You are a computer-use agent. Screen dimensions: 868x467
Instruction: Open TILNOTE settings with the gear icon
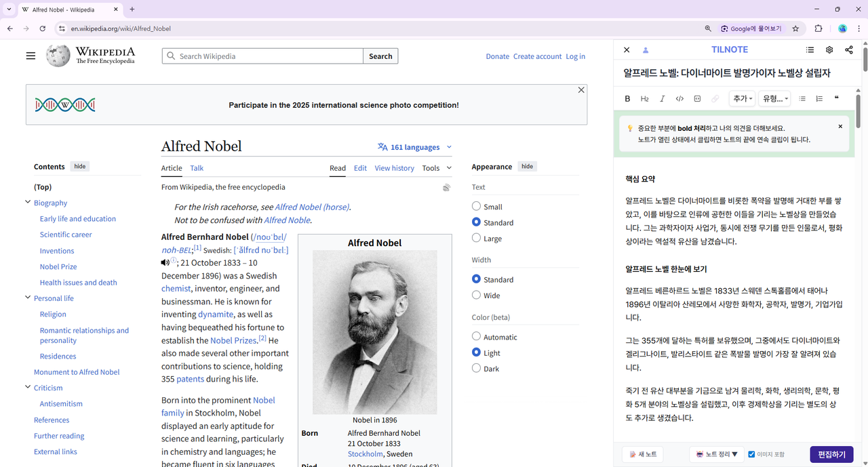click(829, 49)
